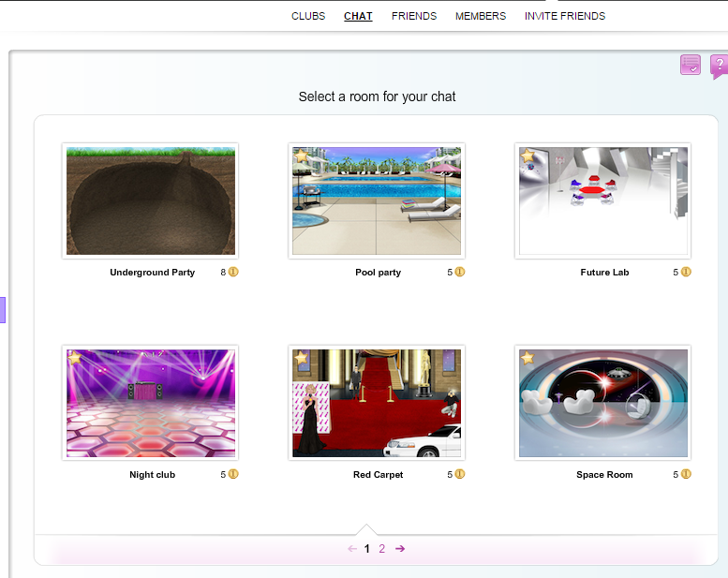This screenshot has width=728, height=578.
Task: Click the Select a room for your chat heading
Action: (x=377, y=96)
